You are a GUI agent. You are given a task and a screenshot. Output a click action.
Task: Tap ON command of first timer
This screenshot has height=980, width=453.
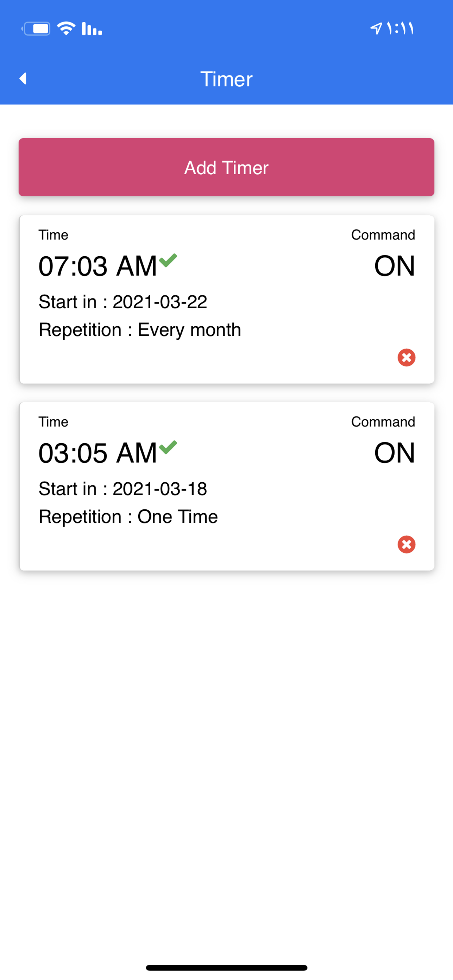tap(394, 266)
